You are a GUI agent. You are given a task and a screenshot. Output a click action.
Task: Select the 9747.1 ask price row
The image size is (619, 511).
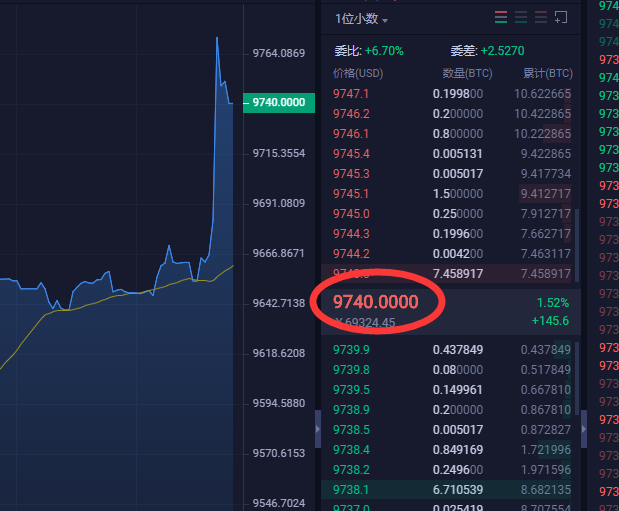[351, 93]
